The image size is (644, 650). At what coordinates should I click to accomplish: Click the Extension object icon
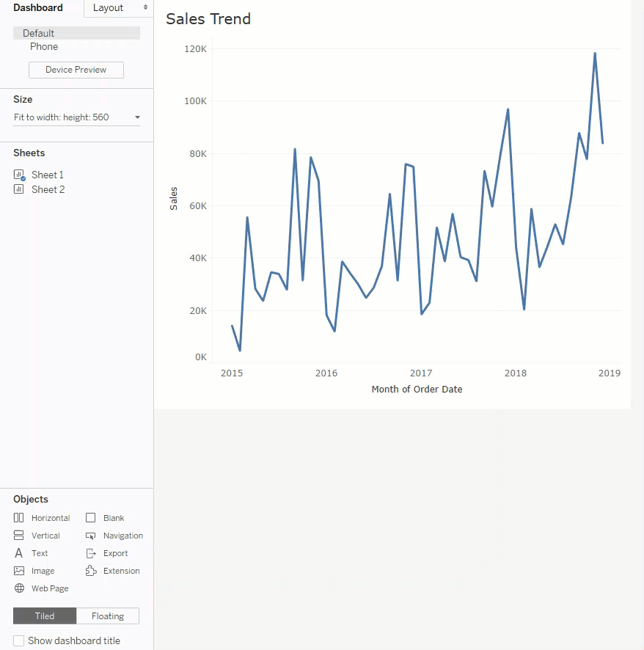(x=90, y=570)
